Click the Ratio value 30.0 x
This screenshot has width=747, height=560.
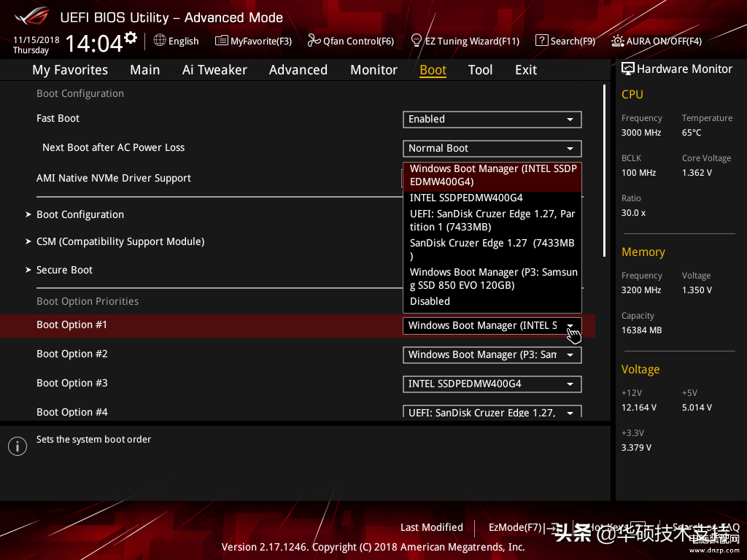coord(634,213)
